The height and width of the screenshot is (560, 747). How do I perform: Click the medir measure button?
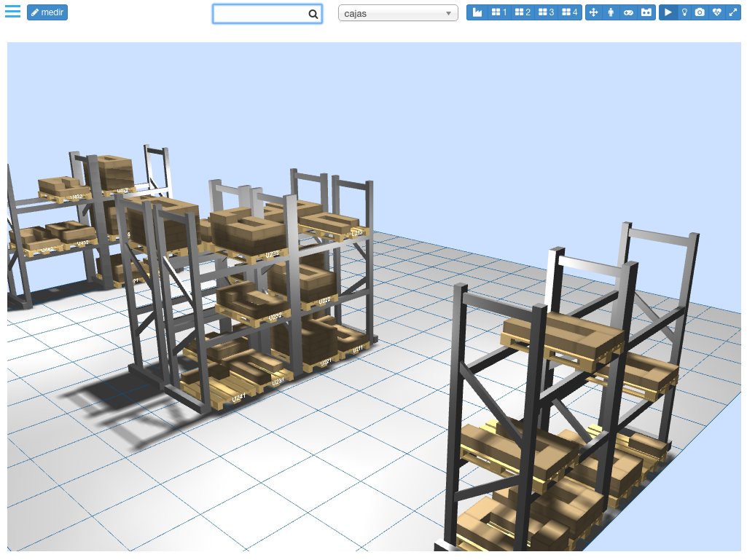pyautogui.click(x=47, y=13)
